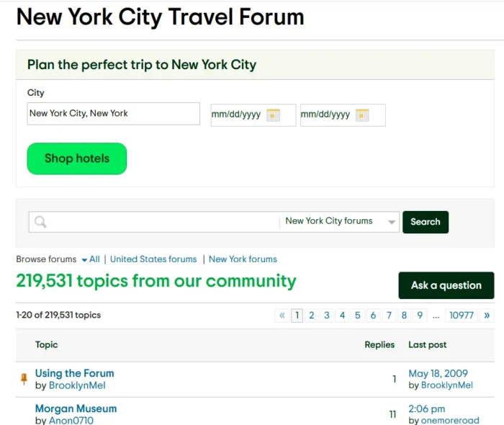
Task: Click the Last post column header
Action: click(x=428, y=345)
